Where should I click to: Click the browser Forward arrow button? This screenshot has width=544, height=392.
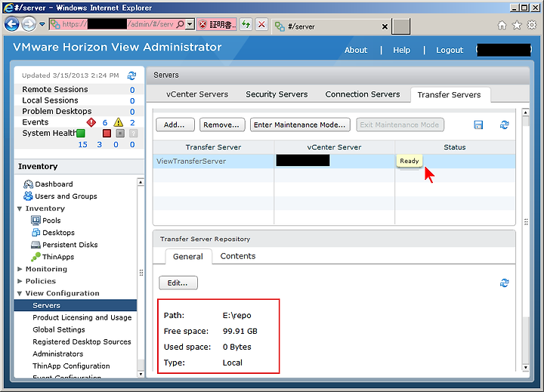pos(29,24)
